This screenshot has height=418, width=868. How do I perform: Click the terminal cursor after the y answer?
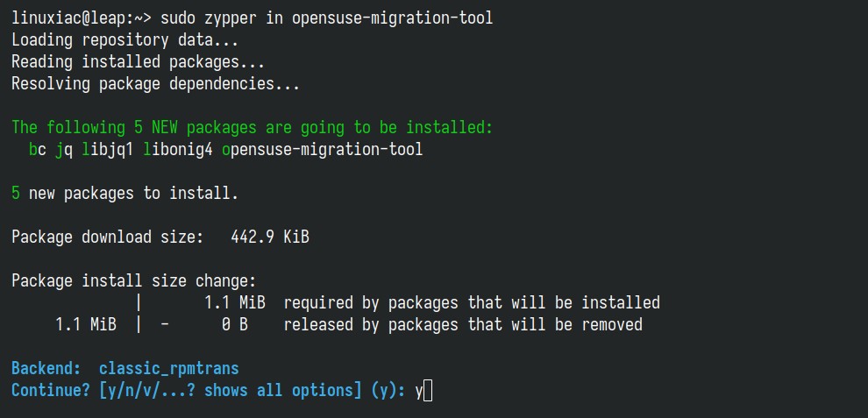[428, 391]
